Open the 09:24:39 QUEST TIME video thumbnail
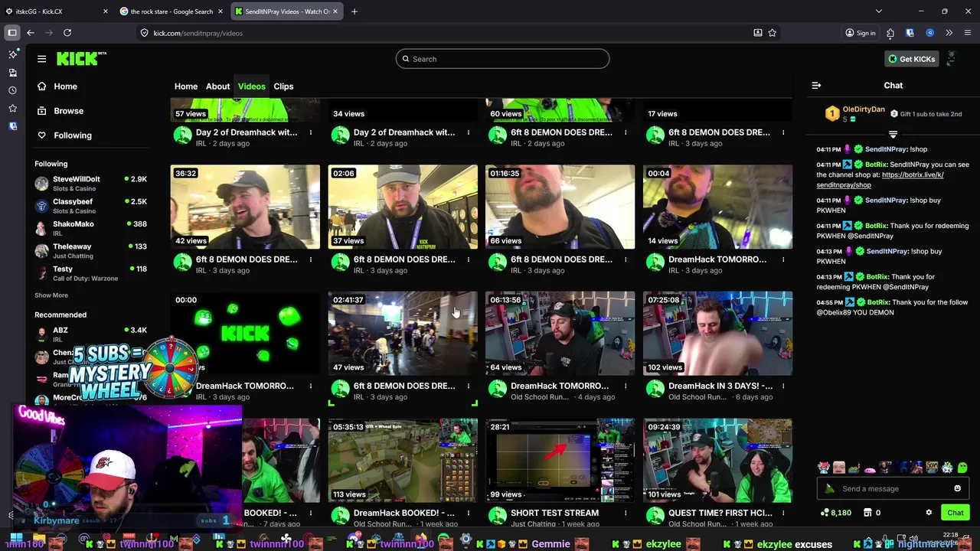 click(717, 461)
